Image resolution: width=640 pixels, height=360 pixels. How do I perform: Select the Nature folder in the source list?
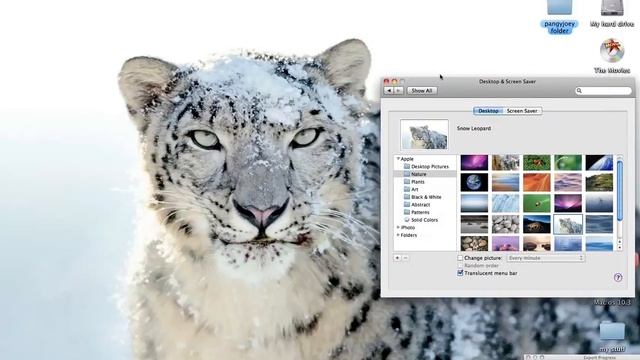[x=425, y=174]
